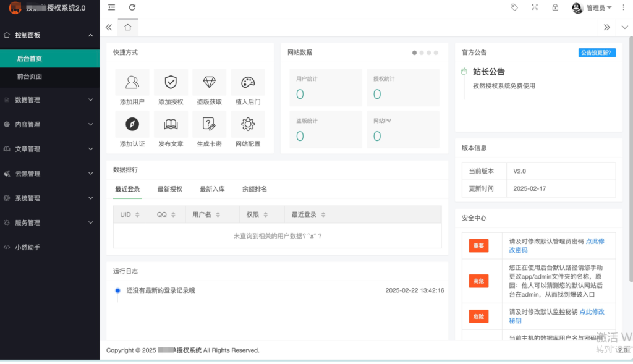Image resolution: width=633 pixels, height=364 pixels.
Task: Open the 添加授权 shield icon
Action: (171, 82)
